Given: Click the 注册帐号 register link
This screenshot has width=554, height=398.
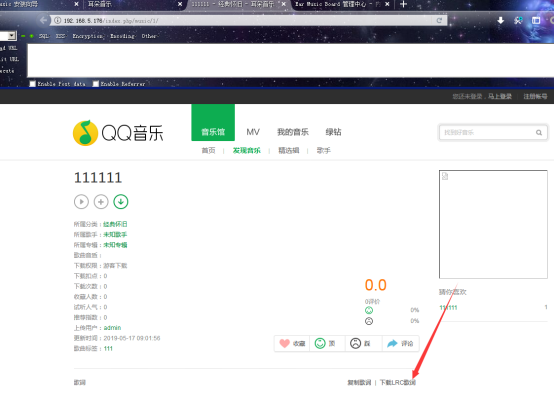Looking at the screenshot, I should (x=535, y=96).
